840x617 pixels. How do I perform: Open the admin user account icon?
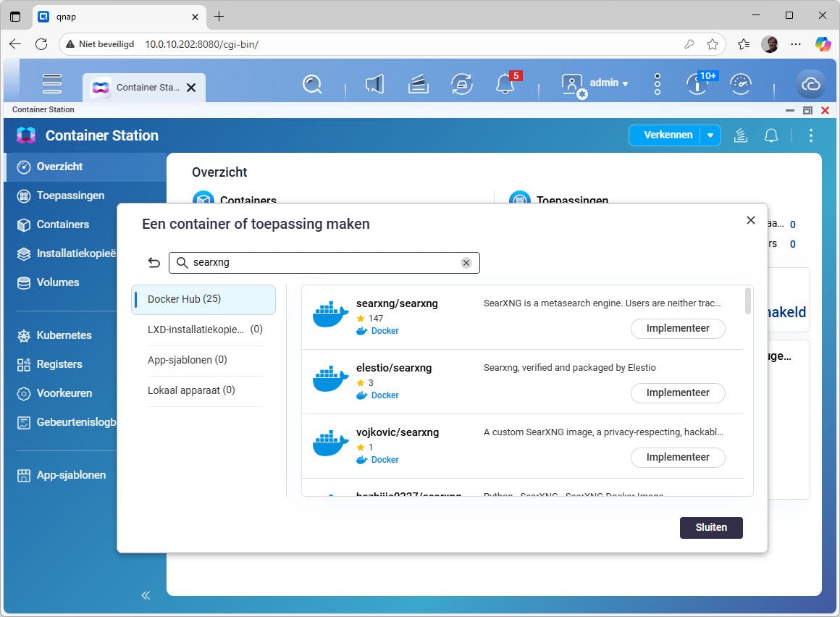point(574,85)
